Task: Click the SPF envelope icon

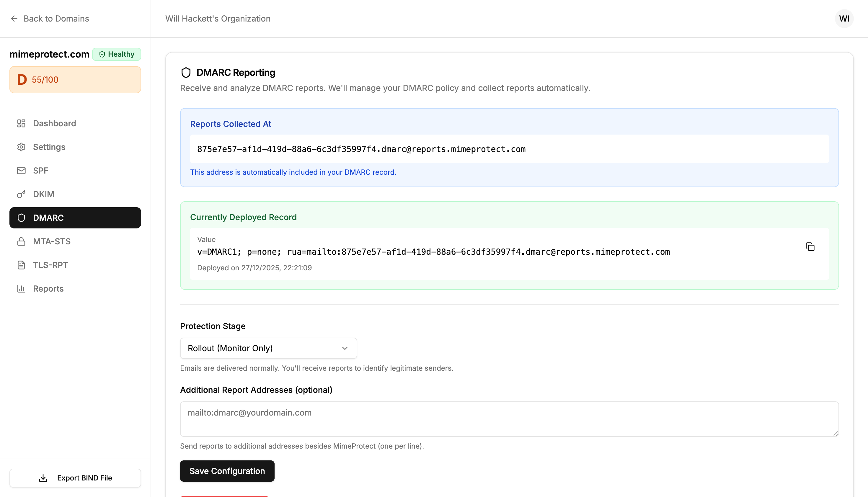Action: click(21, 171)
